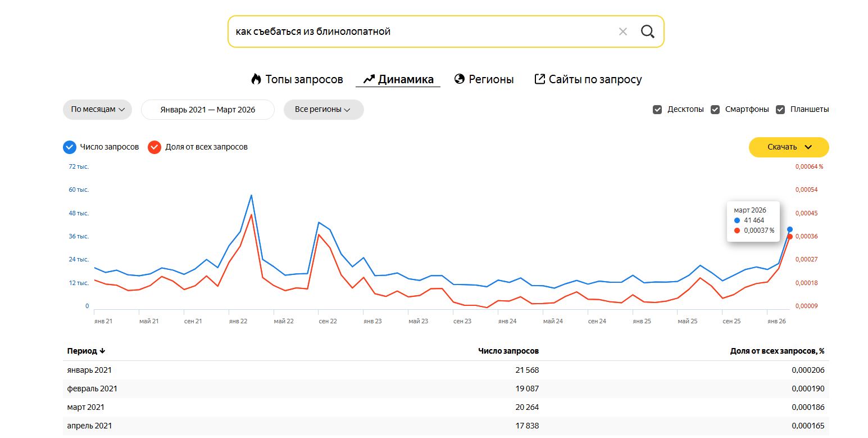Open the Регионы tab

484,79
